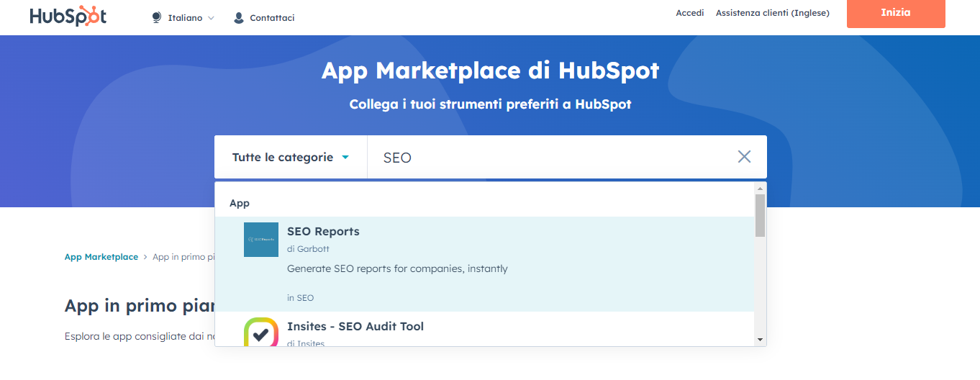Click the Inizia button
This screenshot has width=980, height=380.
(896, 14)
